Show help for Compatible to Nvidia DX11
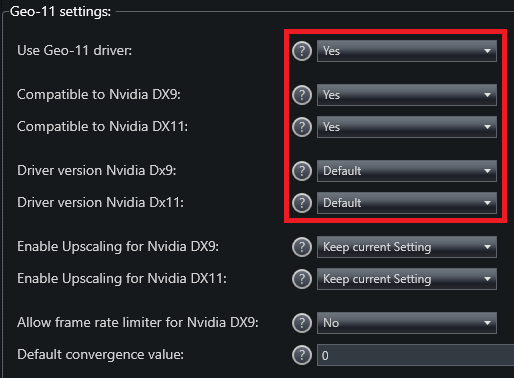 click(x=302, y=127)
